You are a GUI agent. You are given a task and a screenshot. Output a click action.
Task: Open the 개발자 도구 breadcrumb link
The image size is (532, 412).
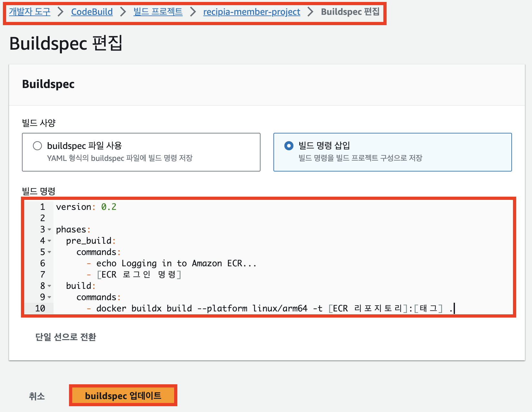click(x=30, y=12)
